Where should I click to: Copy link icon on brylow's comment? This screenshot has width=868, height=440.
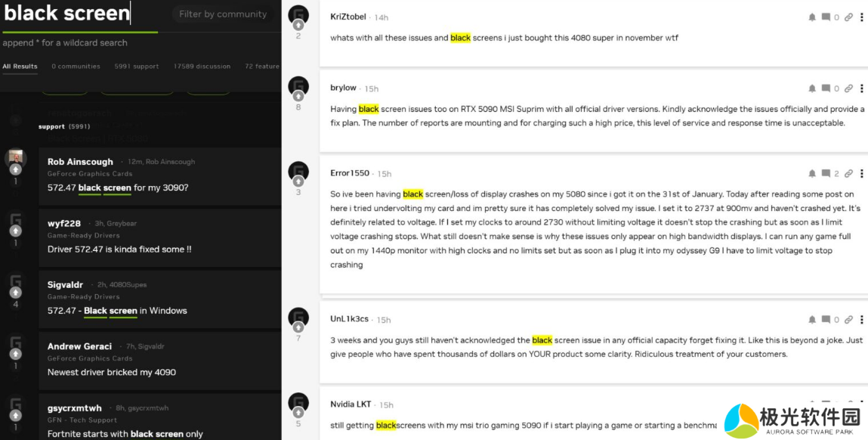[x=848, y=88]
